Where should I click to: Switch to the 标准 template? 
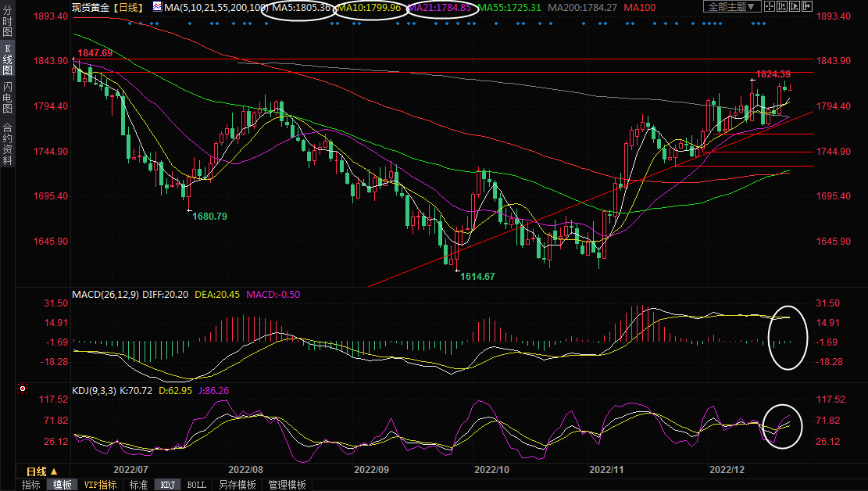pos(138,485)
